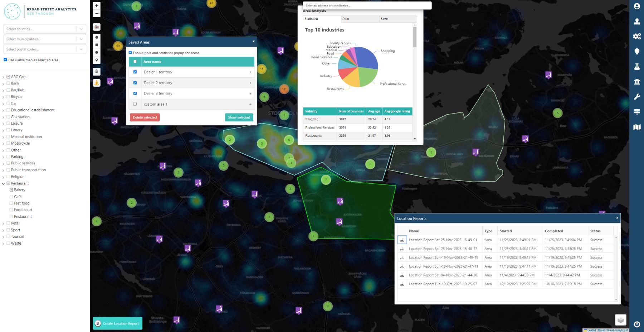Open the flask lab icon
The width and height of the screenshot is (644, 332).
(637, 67)
